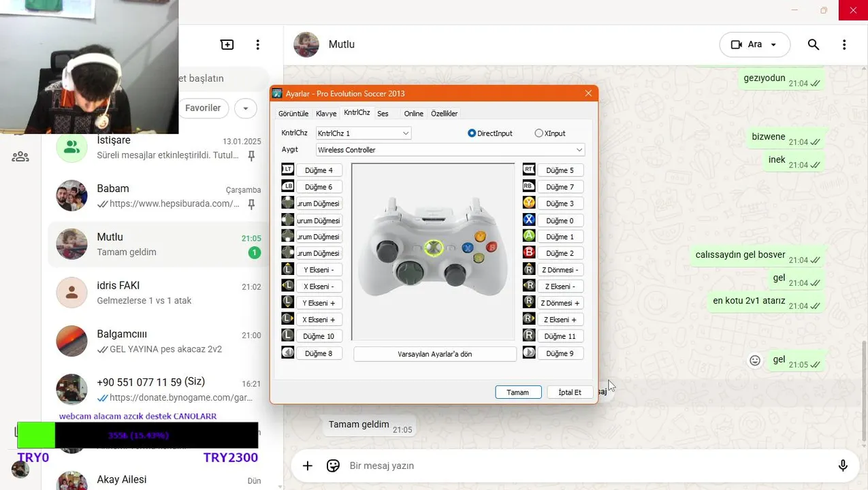The image size is (868, 490).
Task: Click the Düğme 5 mapping button
Action: pyautogui.click(x=560, y=170)
